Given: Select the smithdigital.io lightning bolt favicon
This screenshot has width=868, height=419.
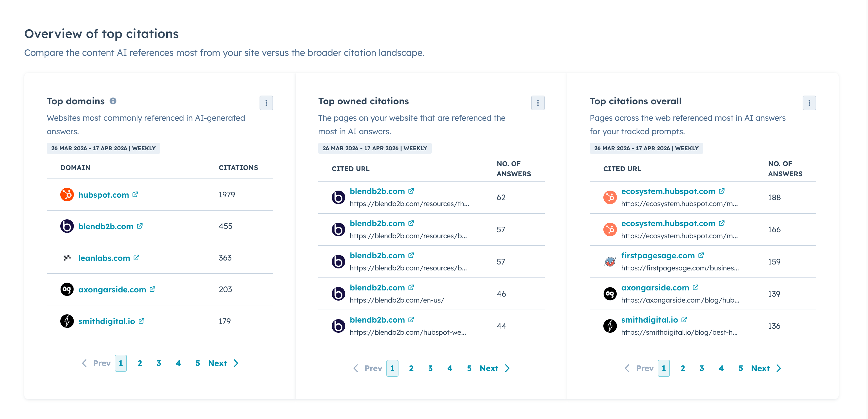Looking at the screenshot, I should tap(67, 321).
